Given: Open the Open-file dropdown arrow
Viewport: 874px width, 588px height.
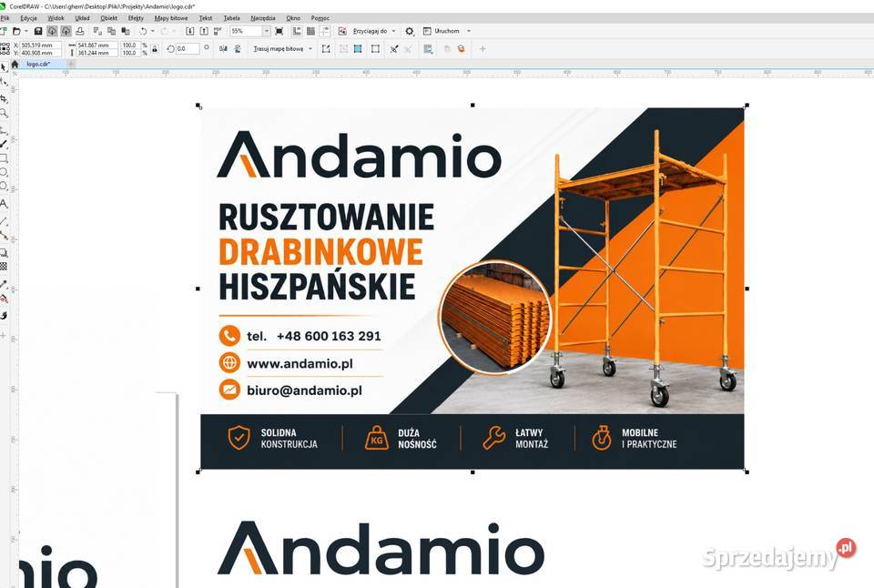Looking at the screenshot, I should [25, 31].
